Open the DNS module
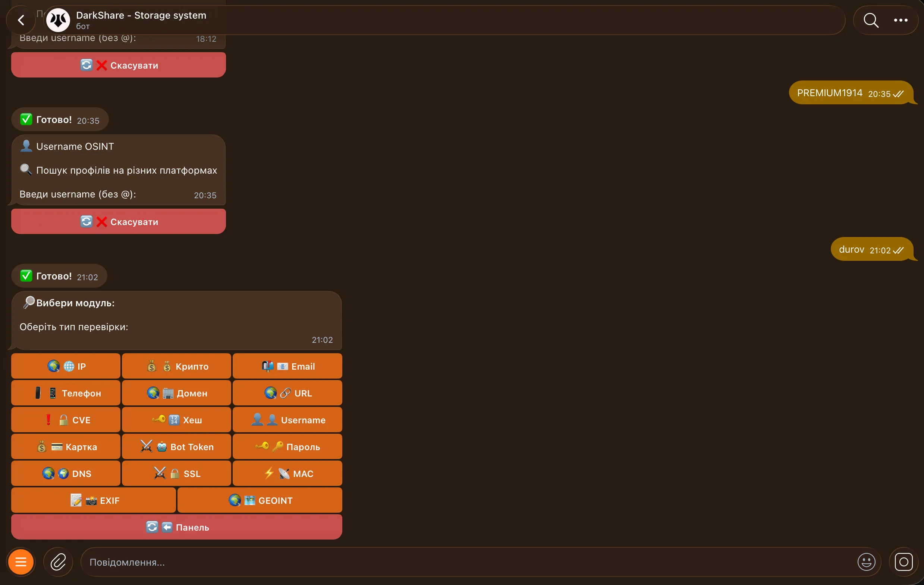Image resolution: width=924 pixels, height=585 pixels. (66, 474)
